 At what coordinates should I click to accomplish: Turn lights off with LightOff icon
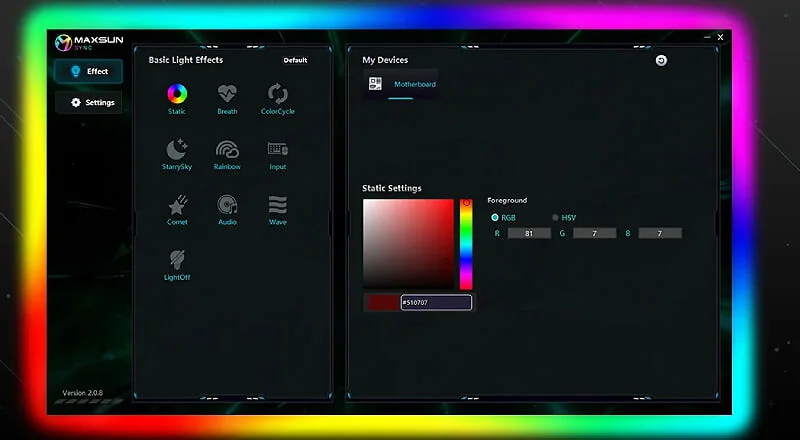pos(177,260)
